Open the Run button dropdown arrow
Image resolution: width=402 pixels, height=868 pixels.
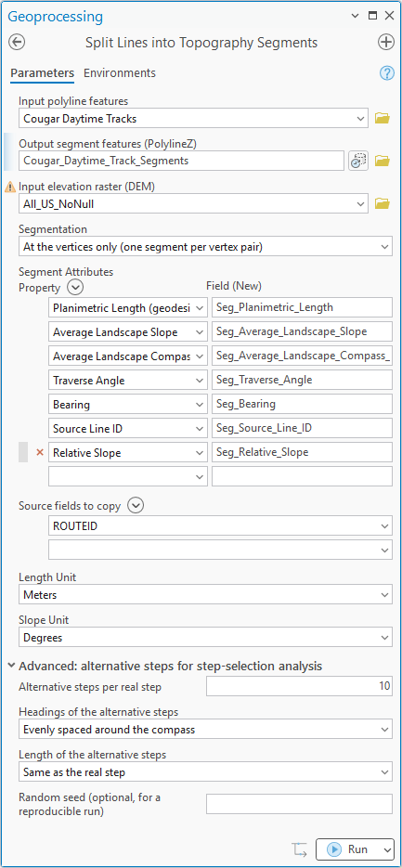tap(386, 849)
